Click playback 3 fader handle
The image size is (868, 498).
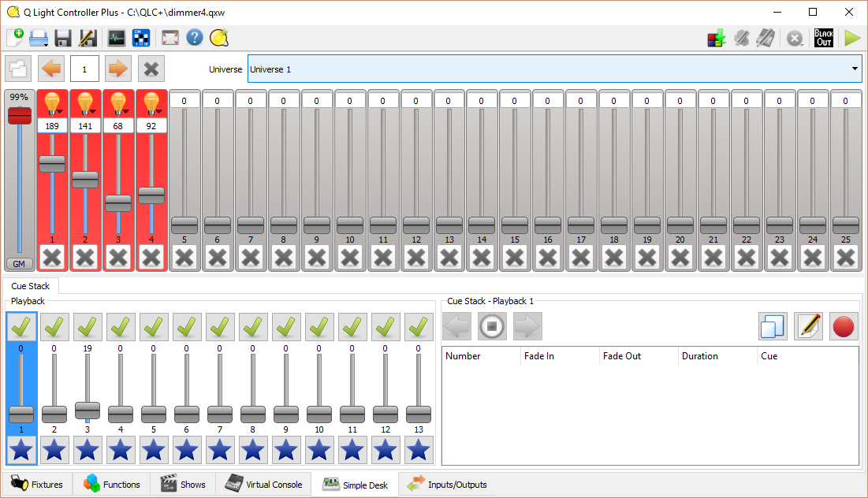tap(88, 410)
